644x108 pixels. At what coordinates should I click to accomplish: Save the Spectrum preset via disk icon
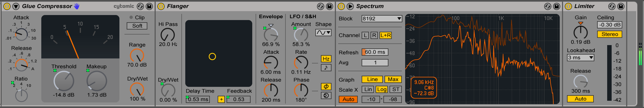pyautogui.click(x=557, y=6)
